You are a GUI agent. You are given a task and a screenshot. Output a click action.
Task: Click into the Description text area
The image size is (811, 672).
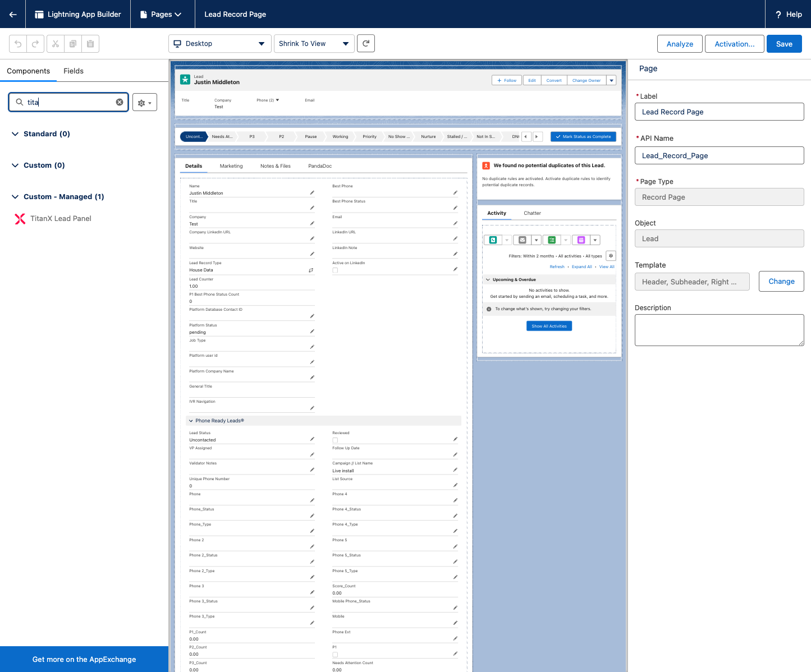point(719,330)
